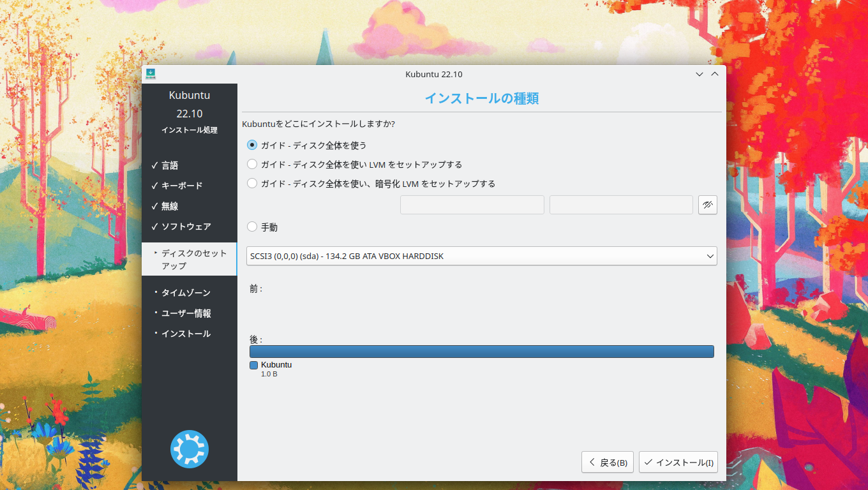Select the 手動 radio button
868x490 pixels.
point(252,226)
